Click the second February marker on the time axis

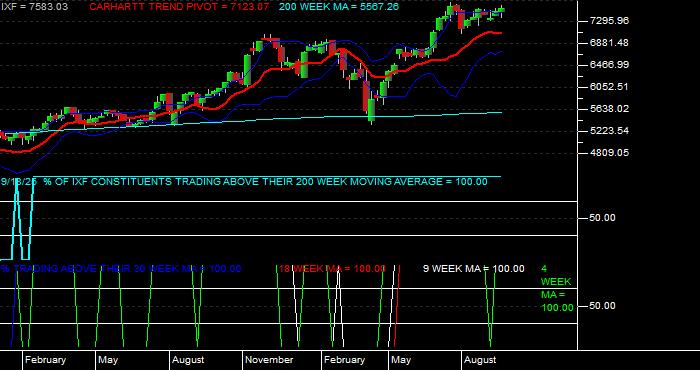344,360
